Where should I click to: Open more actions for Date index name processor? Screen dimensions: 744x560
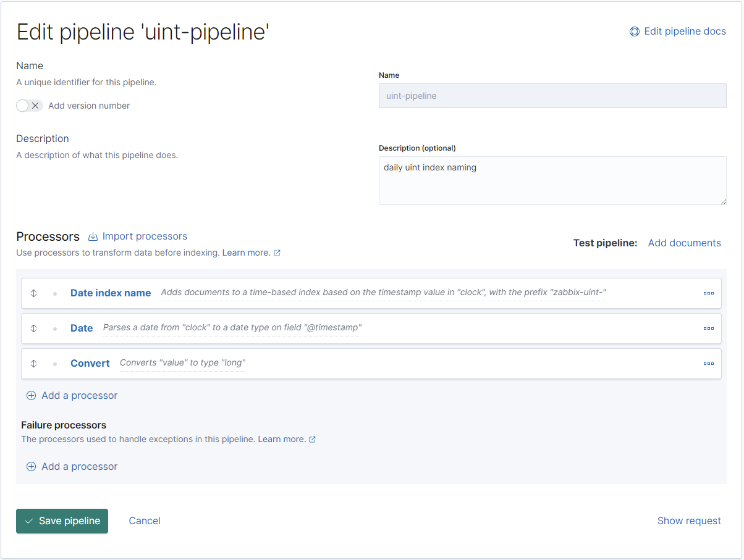point(708,293)
